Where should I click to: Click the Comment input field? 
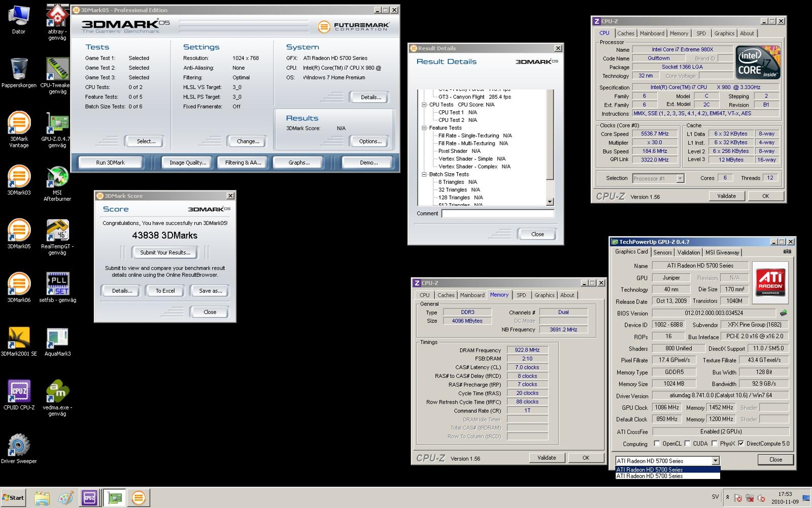pyautogui.click(x=497, y=214)
